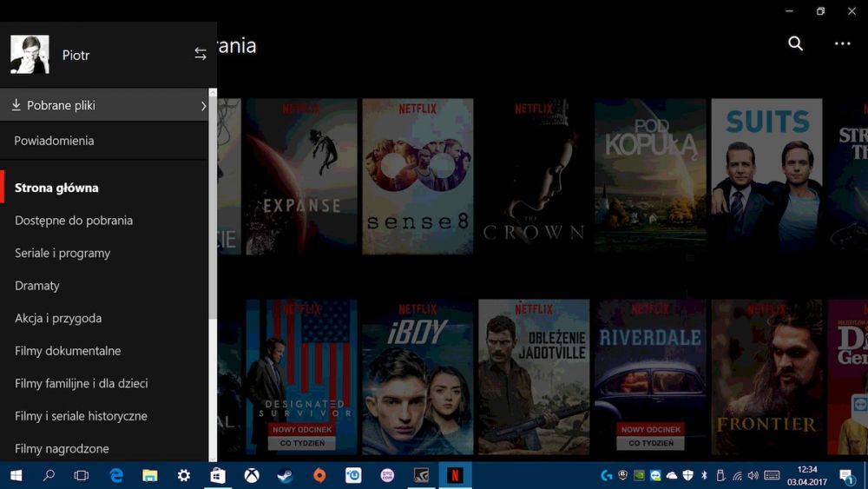Image resolution: width=868 pixels, height=489 pixels.
Task: Select Strona główna in sidebar
Action: [x=56, y=188]
